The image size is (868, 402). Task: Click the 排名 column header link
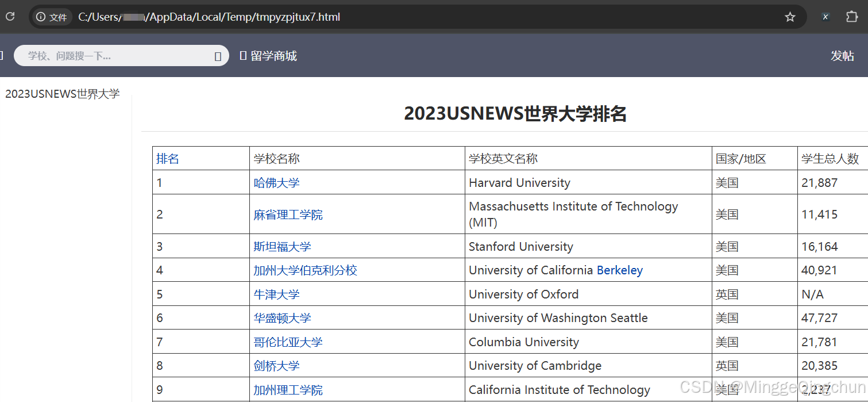pos(168,159)
